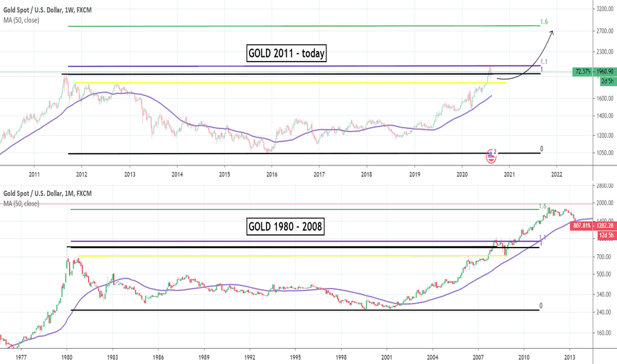Viewport: 617px width, 364px height.
Task: Click the 2012 label on weekly time axis
Action: (81, 174)
